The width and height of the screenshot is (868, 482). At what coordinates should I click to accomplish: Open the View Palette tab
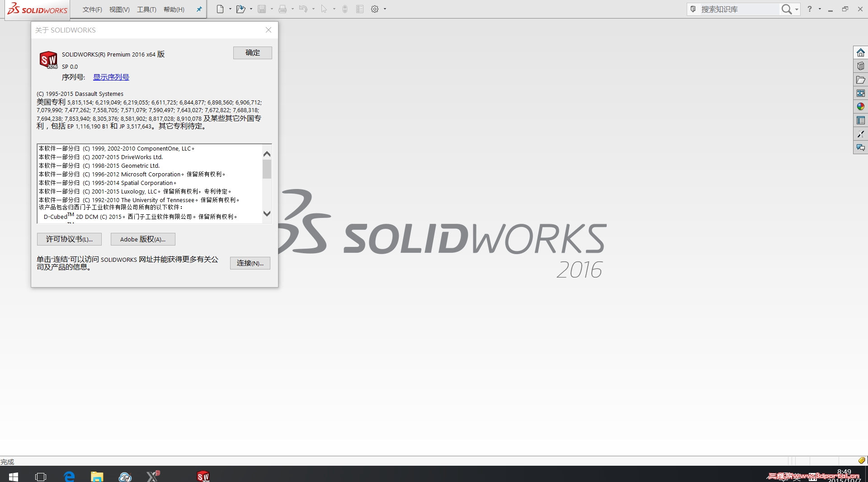tap(861, 93)
